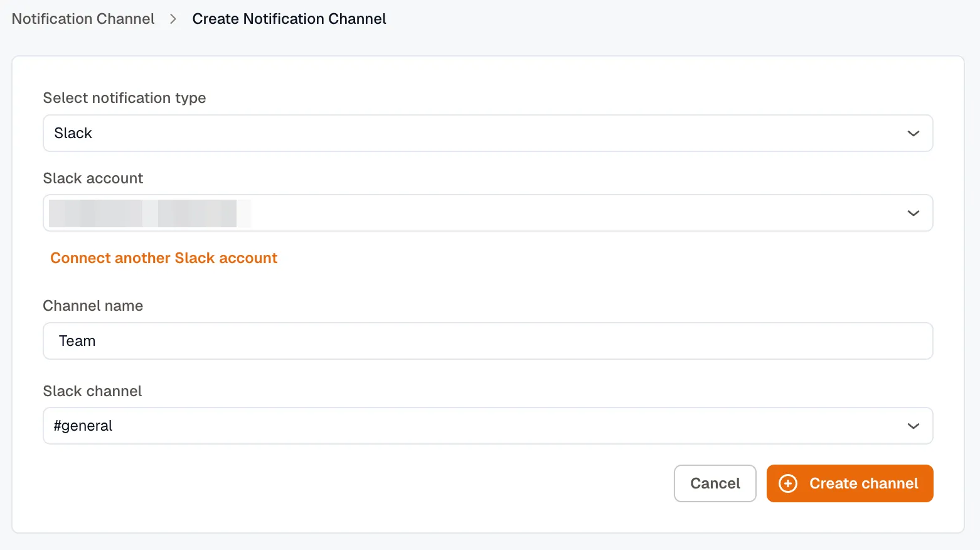Open the Slack account dropdown
This screenshot has width=980, height=550.
point(488,213)
